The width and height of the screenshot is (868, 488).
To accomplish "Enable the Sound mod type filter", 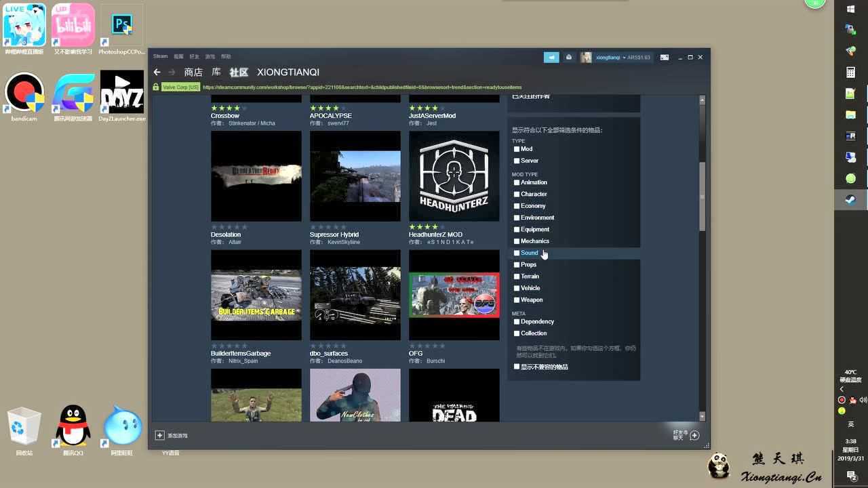I will (517, 253).
